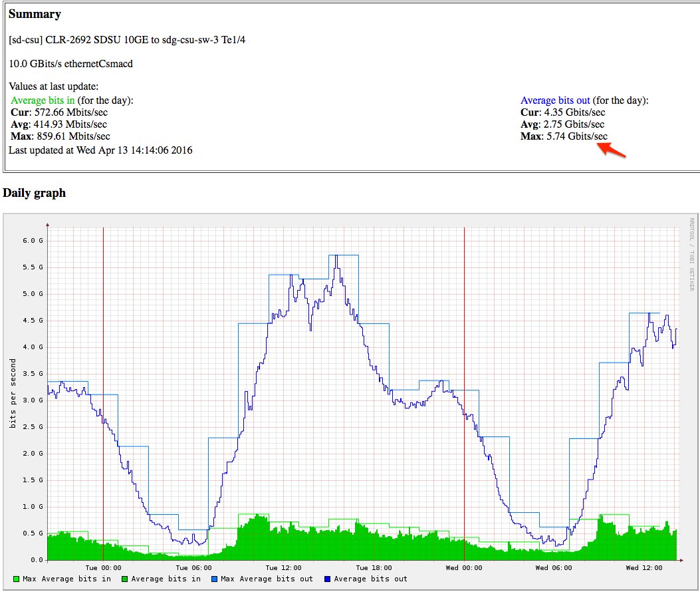The image size is (700, 592).
Task: Click the 'bits per second' axis title
Action: pyautogui.click(x=13, y=394)
